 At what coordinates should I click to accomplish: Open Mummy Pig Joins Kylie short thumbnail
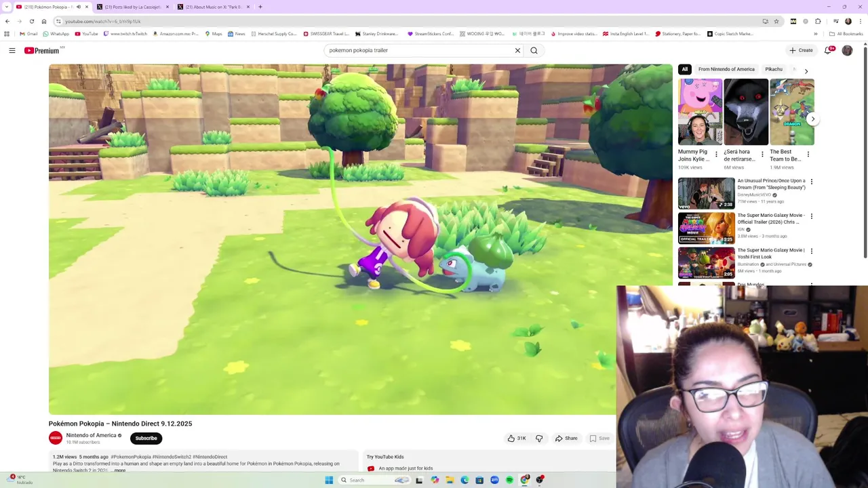pyautogui.click(x=700, y=112)
